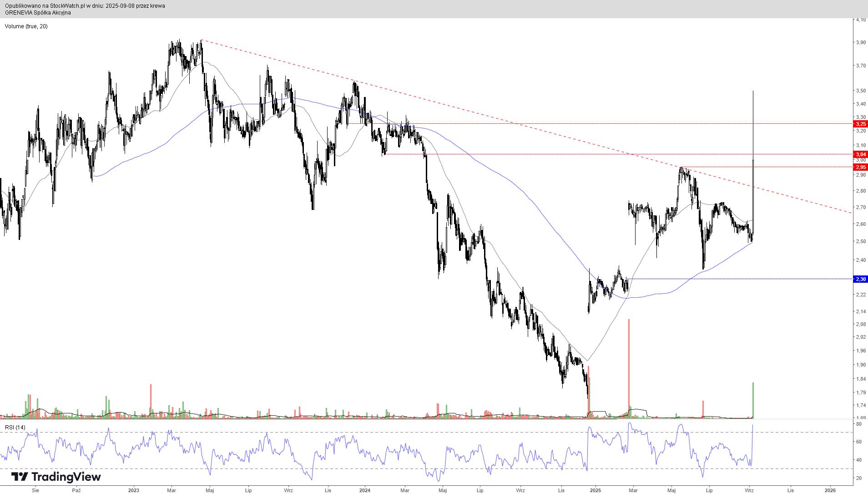Click the Sie month label on time axis
The width and height of the screenshot is (868, 494).
[x=35, y=490]
